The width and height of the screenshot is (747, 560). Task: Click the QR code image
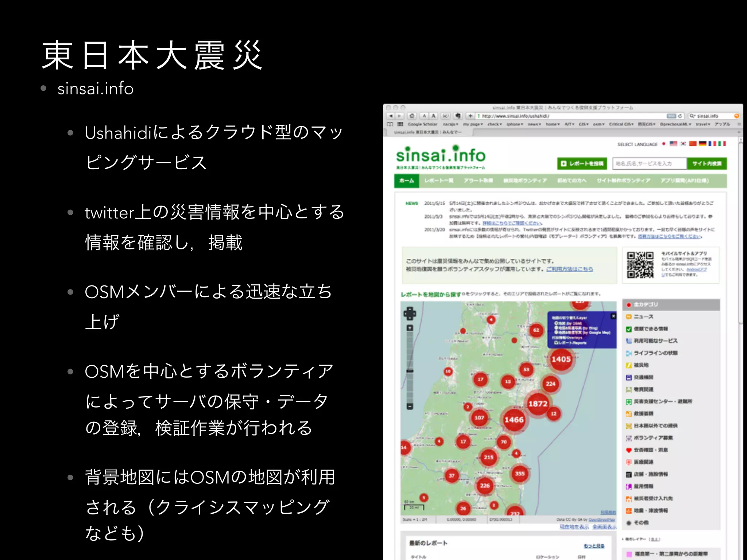click(x=640, y=265)
